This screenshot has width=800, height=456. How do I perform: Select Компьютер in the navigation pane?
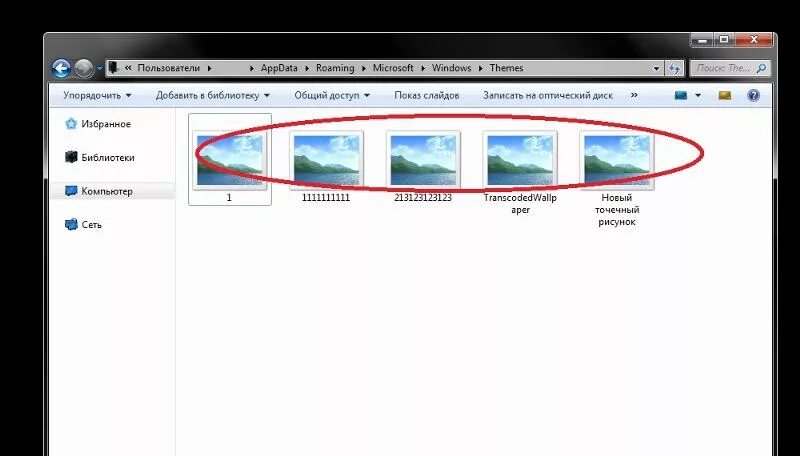[x=107, y=191]
